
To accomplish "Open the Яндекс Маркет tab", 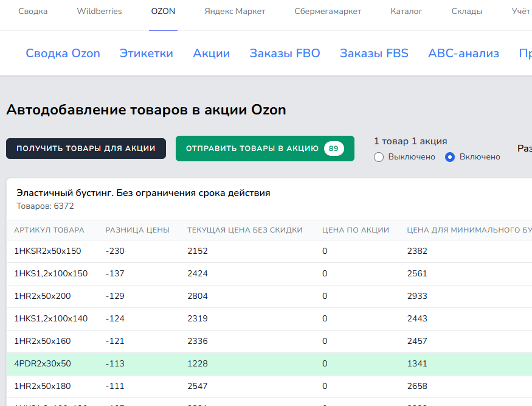I will tap(235, 11).
